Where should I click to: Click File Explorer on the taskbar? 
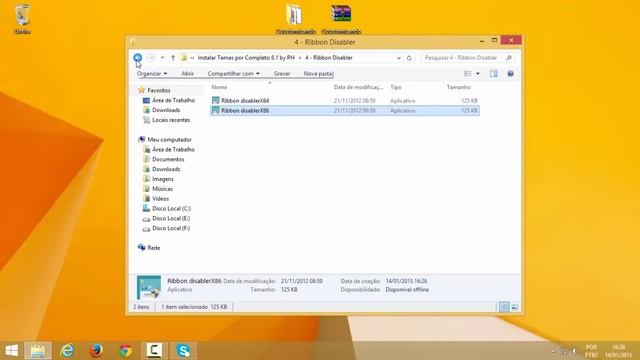click(x=38, y=351)
